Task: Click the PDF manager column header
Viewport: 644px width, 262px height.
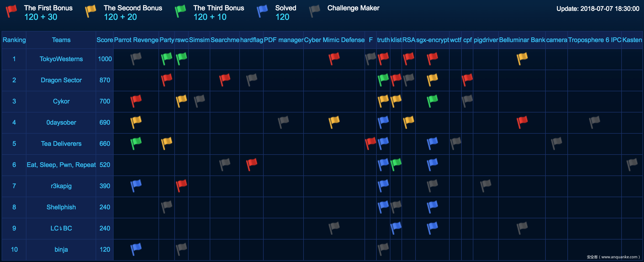Action: (284, 40)
